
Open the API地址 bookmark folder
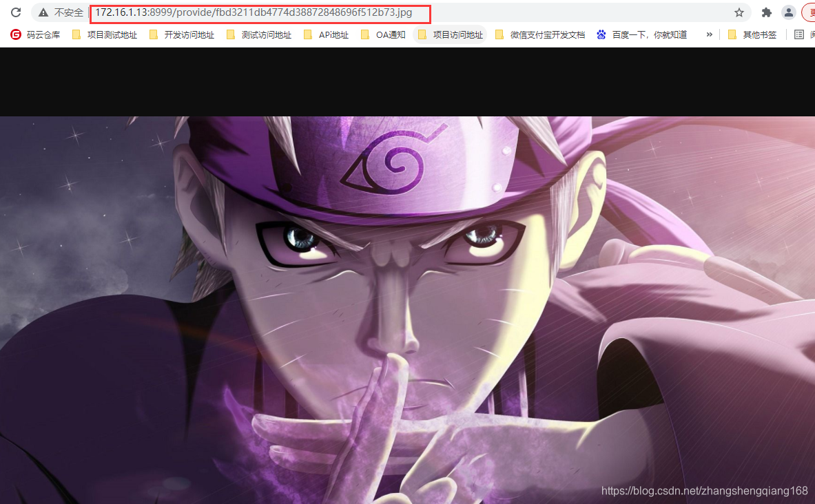[327, 35]
